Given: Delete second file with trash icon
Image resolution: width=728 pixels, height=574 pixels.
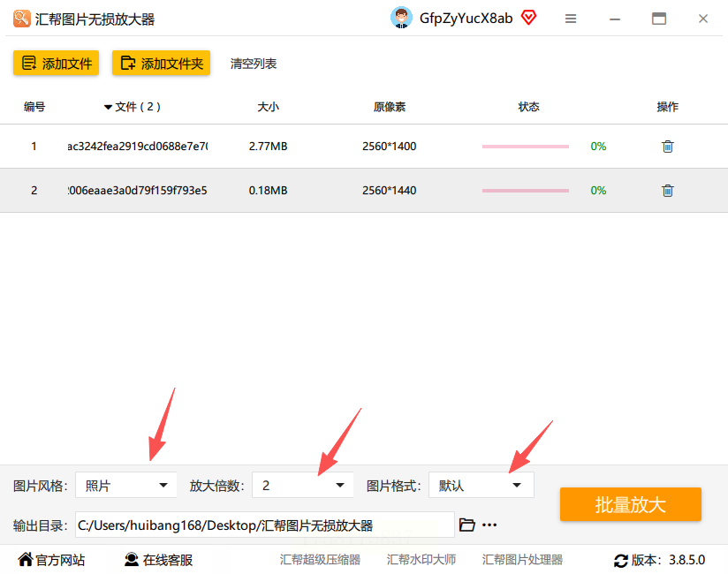Looking at the screenshot, I should 667,190.
